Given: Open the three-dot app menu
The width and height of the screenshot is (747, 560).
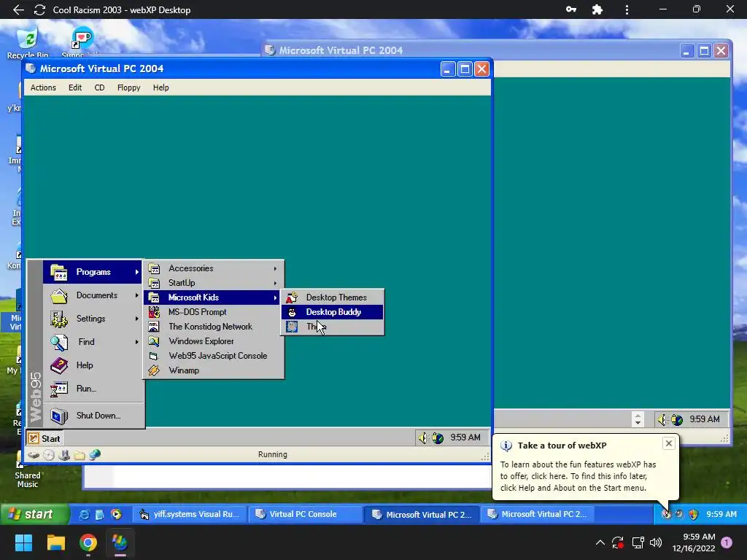Looking at the screenshot, I should coord(627,9).
